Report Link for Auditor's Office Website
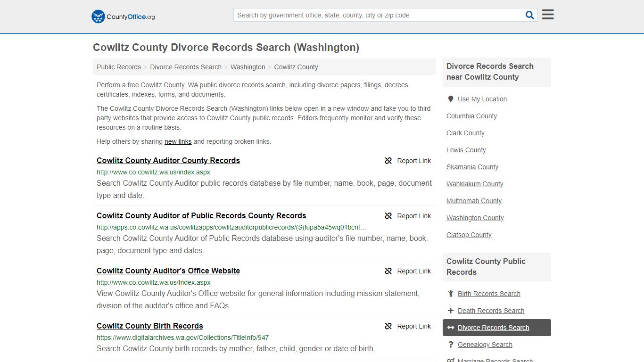Image resolution: width=644 pixels, height=362 pixels. (414, 271)
